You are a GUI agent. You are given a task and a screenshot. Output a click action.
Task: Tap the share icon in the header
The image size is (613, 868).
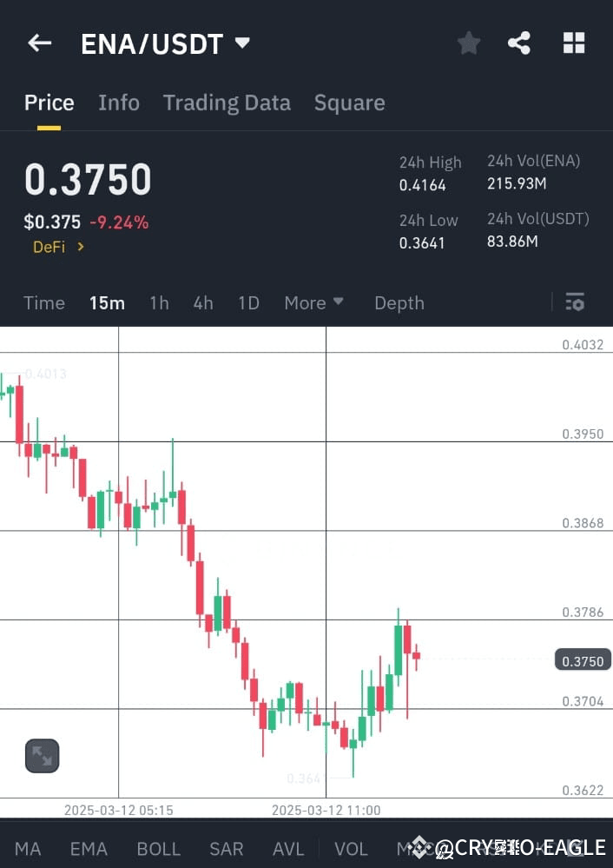point(519,42)
